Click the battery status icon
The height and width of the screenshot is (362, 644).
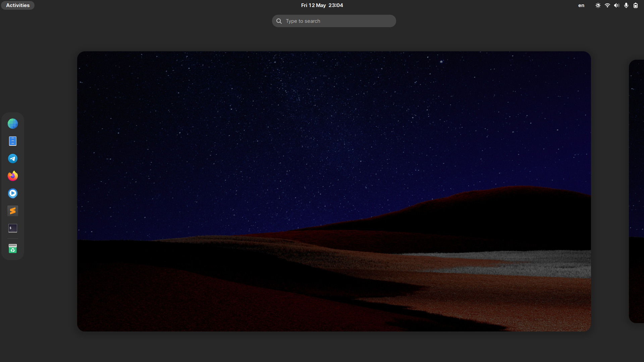click(x=635, y=5)
